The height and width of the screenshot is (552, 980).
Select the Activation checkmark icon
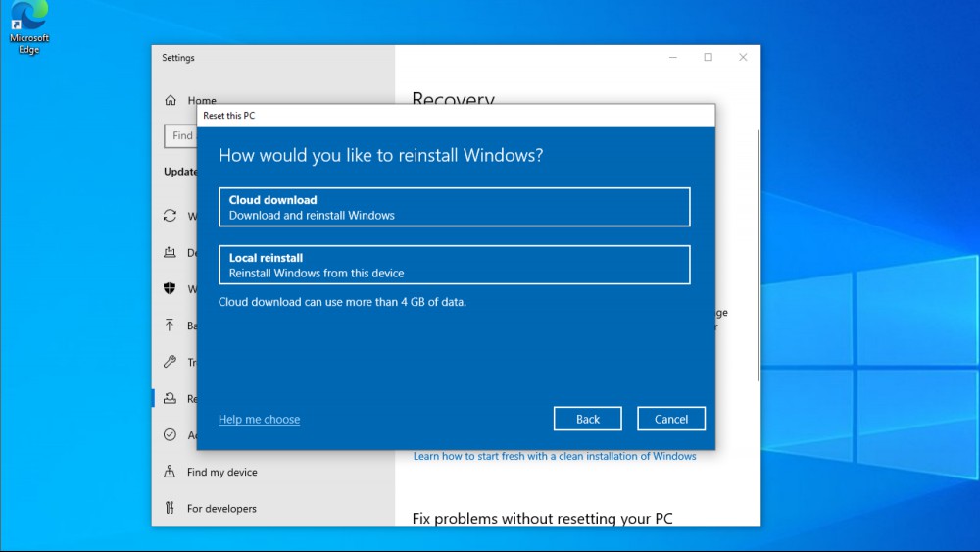coord(170,434)
